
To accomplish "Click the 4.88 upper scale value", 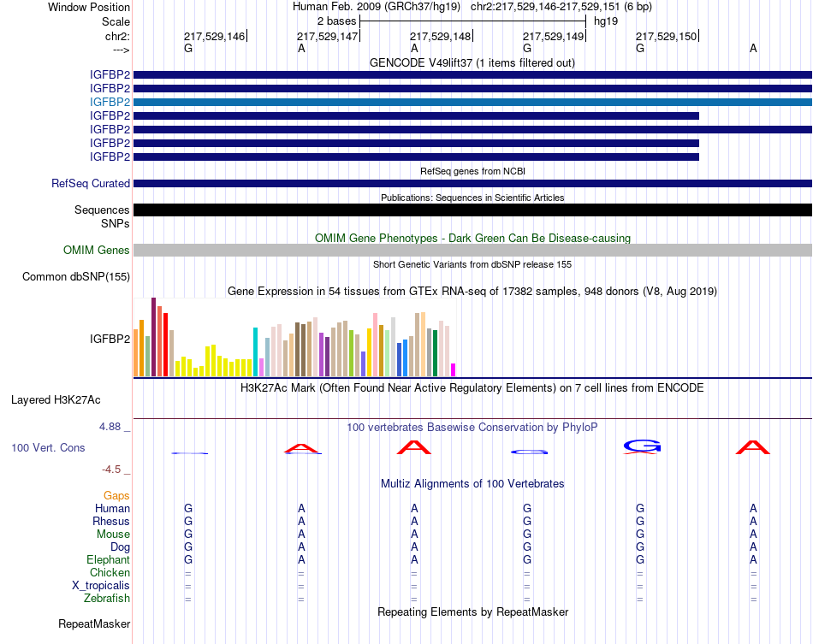I will 110,427.
